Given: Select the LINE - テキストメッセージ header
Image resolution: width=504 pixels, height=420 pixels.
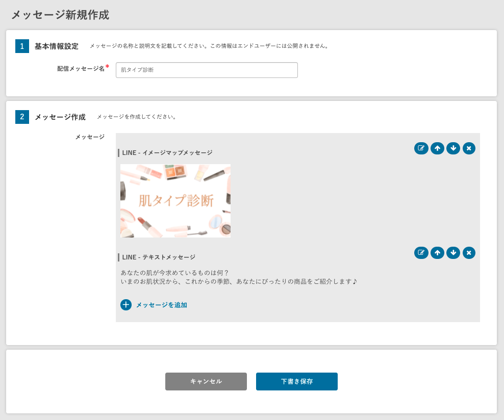Looking at the screenshot, I should coord(159,257).
